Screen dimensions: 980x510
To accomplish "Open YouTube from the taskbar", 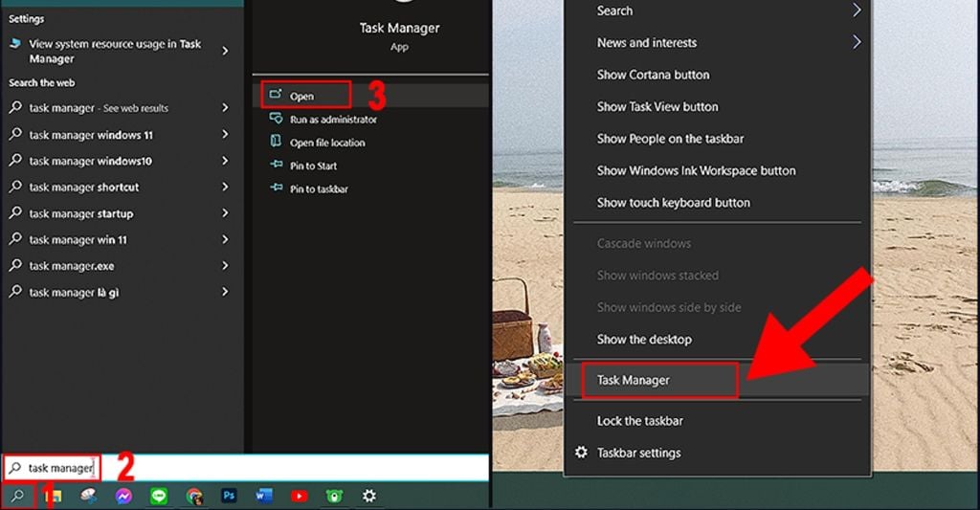I will point(299,496).
